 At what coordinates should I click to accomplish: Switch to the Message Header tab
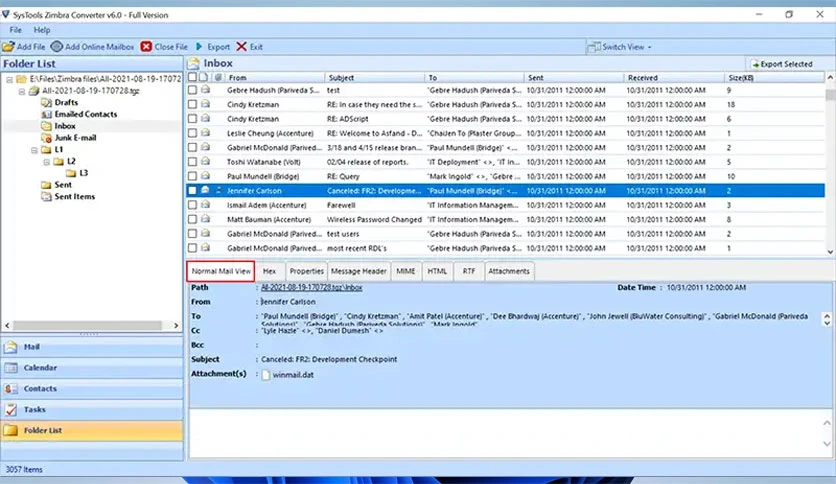click(x=359, y=271)
